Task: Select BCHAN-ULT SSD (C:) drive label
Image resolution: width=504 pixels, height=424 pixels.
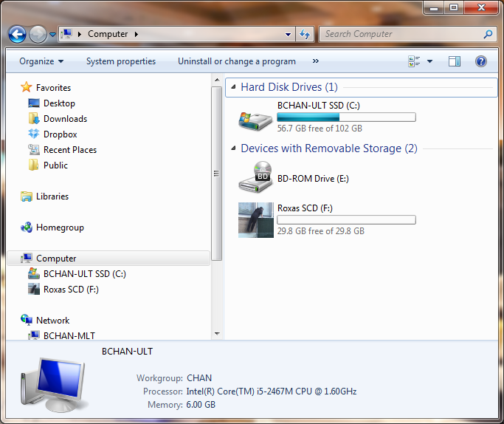Action: click(319, 106)
